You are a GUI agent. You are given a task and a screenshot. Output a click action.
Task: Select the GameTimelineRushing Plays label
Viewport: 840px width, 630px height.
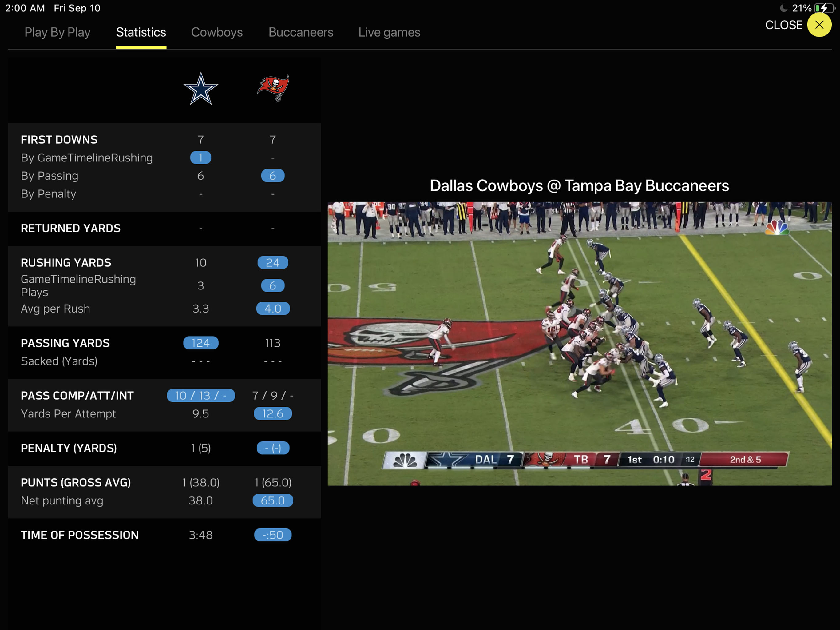tap(78, 285)
